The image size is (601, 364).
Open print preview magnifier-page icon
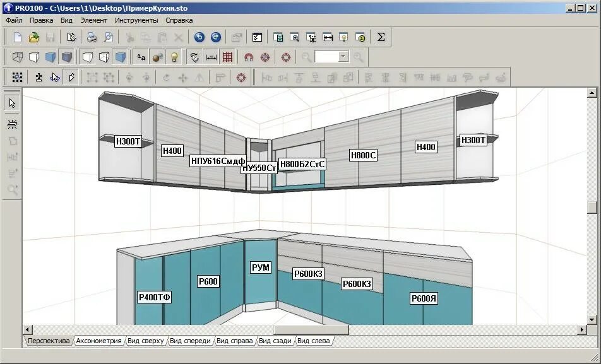tap(109, 37)
